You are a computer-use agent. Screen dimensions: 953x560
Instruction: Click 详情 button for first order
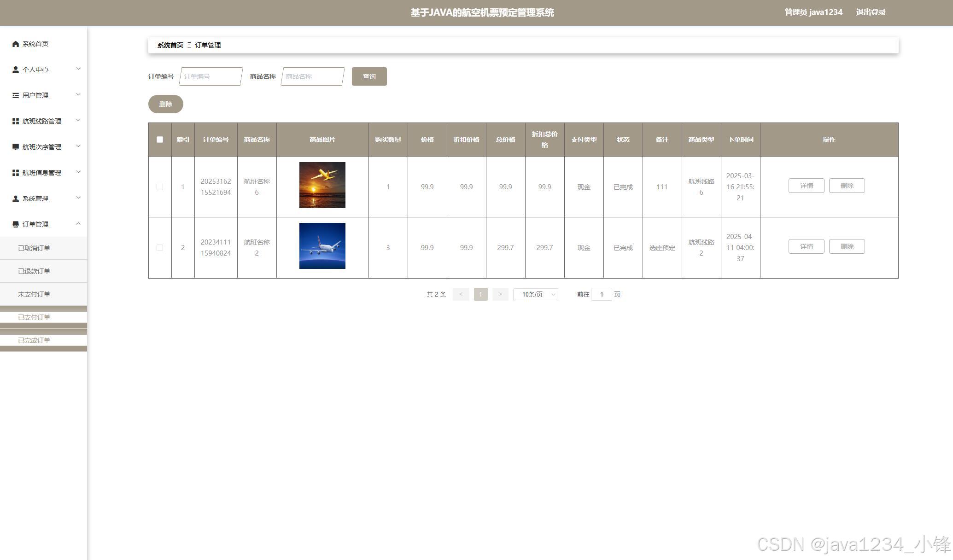pyautogui.click(x=806, y=186)
